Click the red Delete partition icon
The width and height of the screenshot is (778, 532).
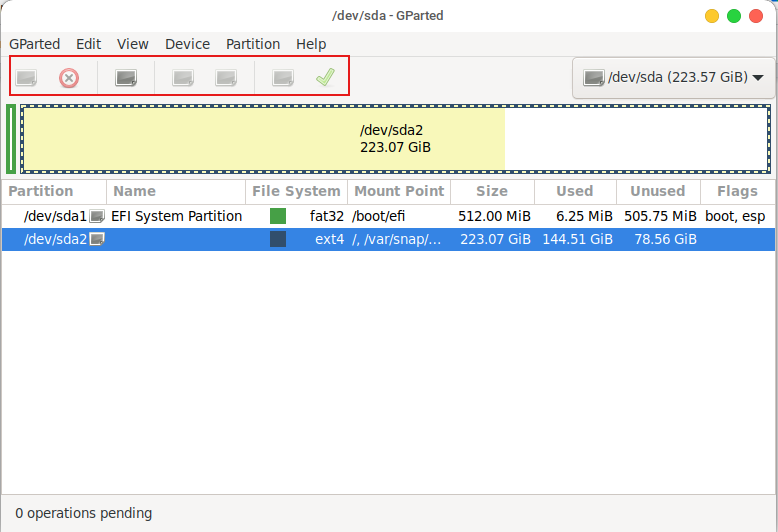tap(69, 78)
